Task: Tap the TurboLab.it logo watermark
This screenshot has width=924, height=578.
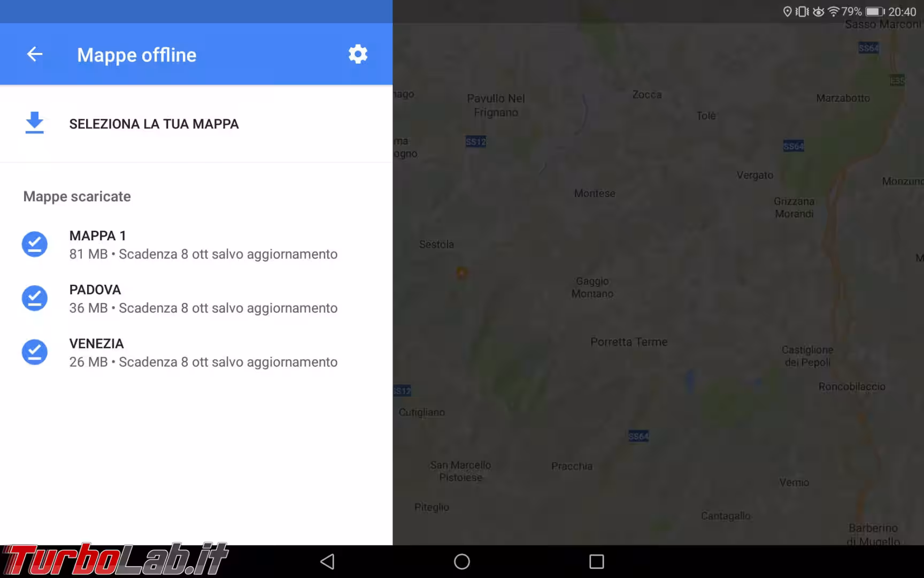Action: pyautogui.click(x=115, y=560)
